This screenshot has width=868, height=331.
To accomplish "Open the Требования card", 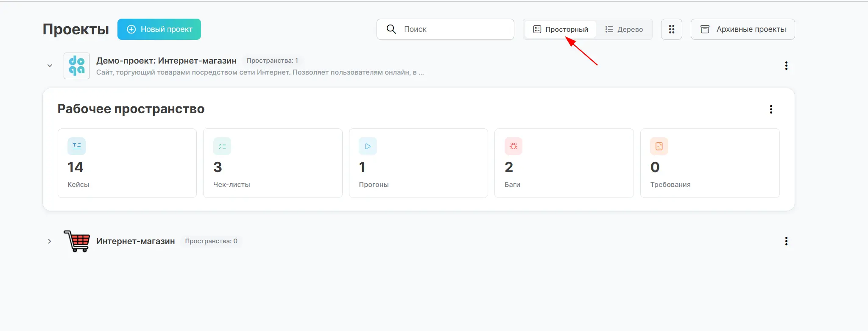I will (x=710, y=163).
